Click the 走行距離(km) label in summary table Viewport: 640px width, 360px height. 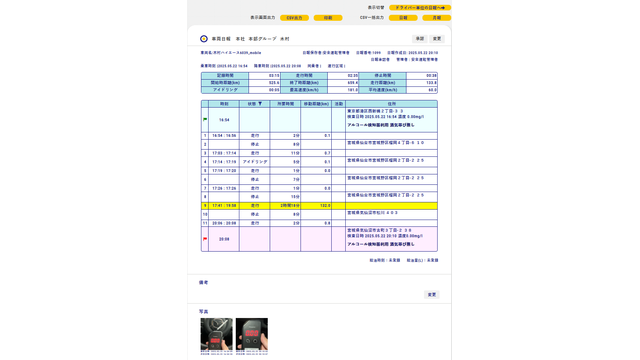382,83
